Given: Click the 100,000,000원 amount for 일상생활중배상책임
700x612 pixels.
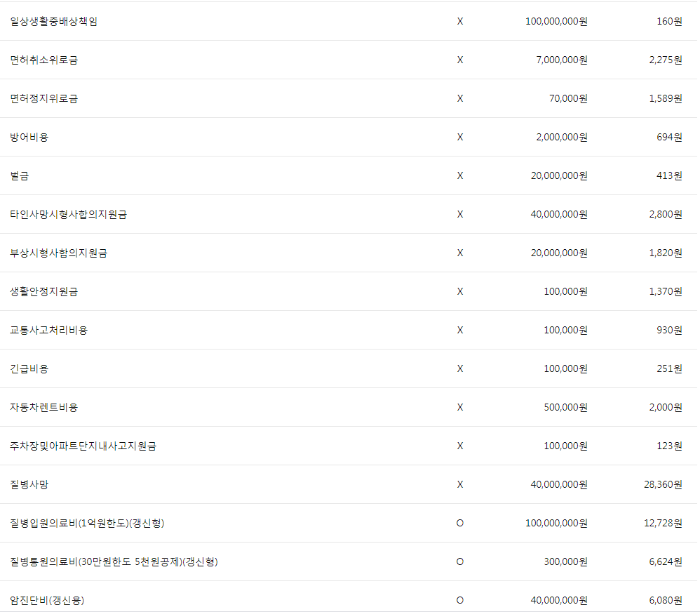Looking at the screenshot, I should (x=557, y=22).
